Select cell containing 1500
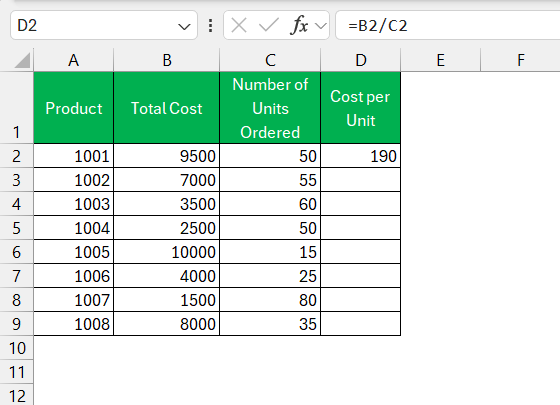 [166, 300]
